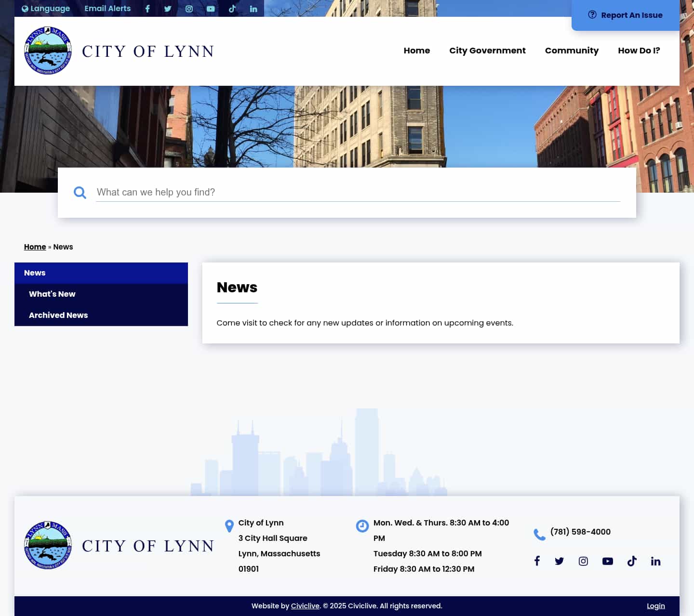Open the Language selector
This screenshot has width=694, height=616.
click(46, 8)
